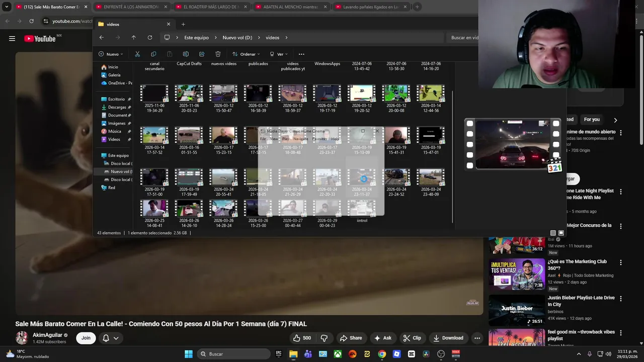Open the Nuevo dropdown in Explorer
Image resolution: width=644 pixels, height=362 pixels.
(x=111, y=54)
